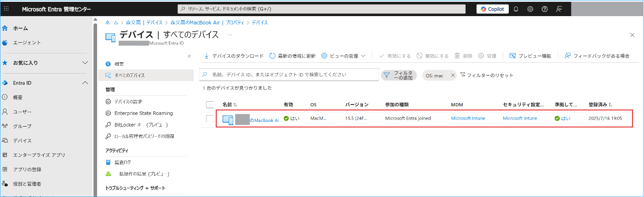The width and height of the screenshot is (644, 197).
Task: Remove the OS: mac filter with X
Action: point(453,75)
